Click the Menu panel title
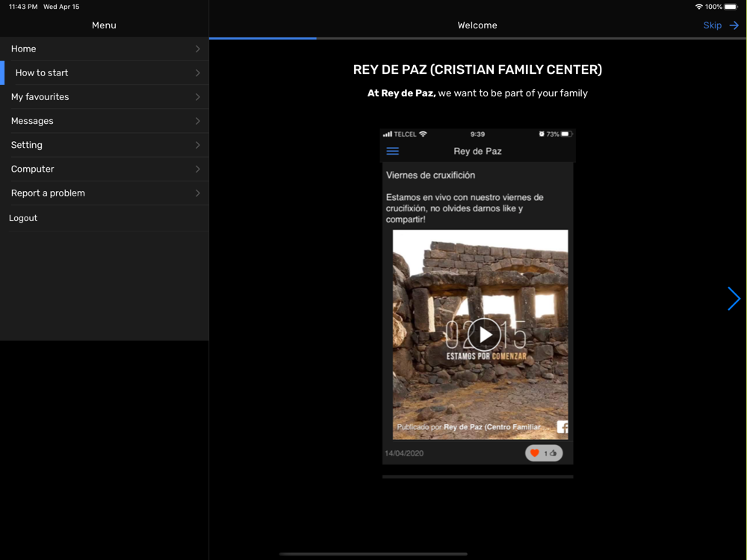 [104, 25]
